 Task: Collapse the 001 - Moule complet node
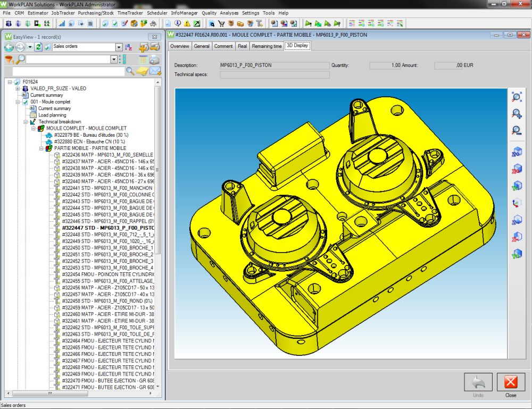[18, 102]
